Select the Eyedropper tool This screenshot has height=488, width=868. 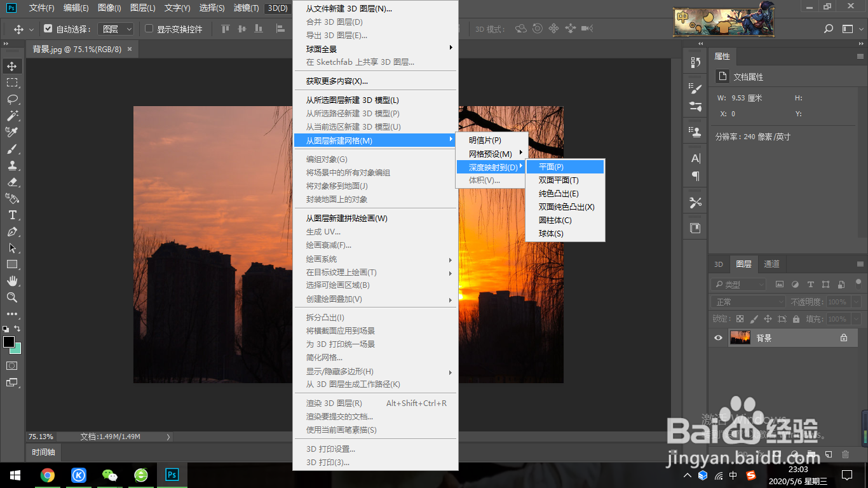pos(12,132)
